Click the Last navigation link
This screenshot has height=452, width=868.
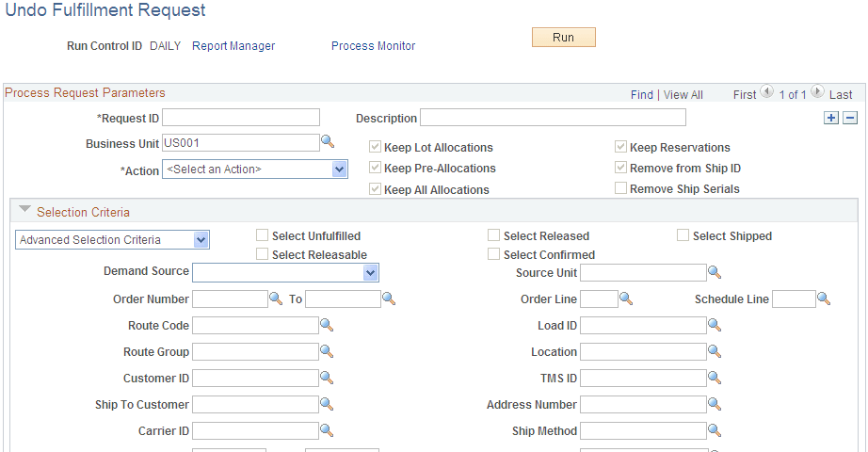(841, 95)
